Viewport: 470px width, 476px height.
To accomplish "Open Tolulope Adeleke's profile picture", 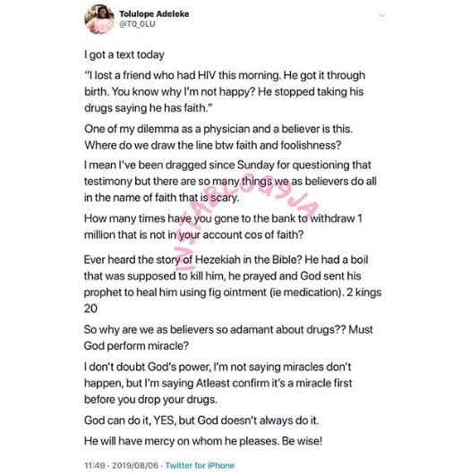I will pos(99,19).
